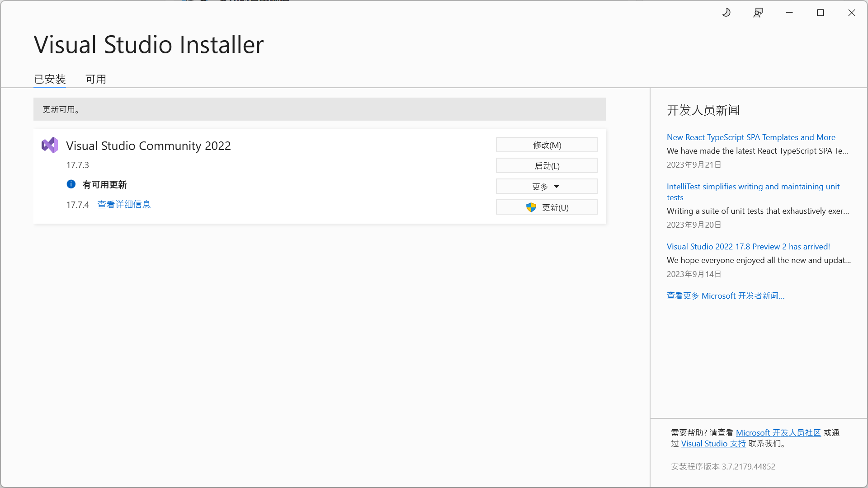Click the blue info icon beside 有可用更新
This screenshot has height=488, width=868.
pos(71,184)
